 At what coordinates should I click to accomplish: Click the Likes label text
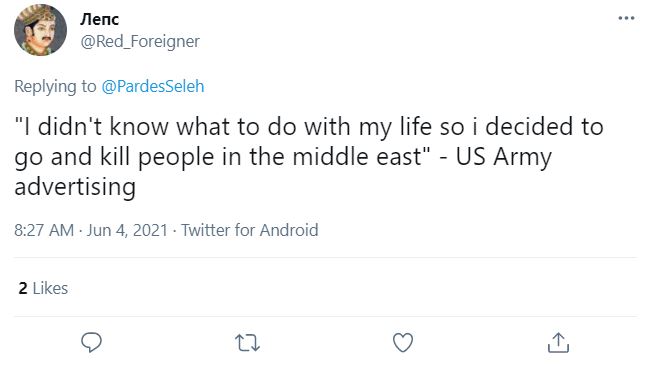(x=50, y=288)
